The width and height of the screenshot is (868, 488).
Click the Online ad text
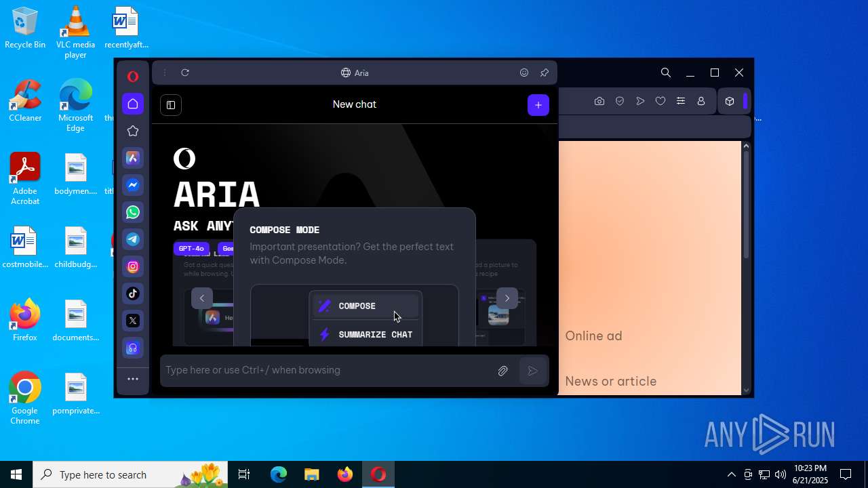593,335
